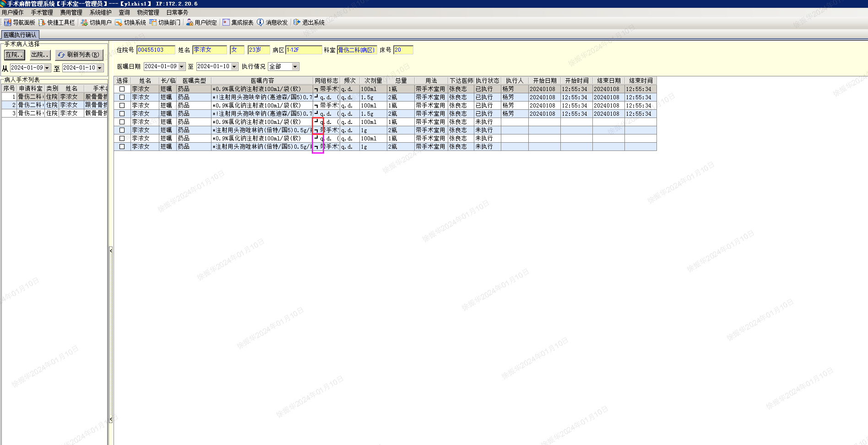Tick checkbox of last 头孢唑林钠 order row
Image resolution: width=868 pixels, height=445 pixels.
(x=122, y=147)
